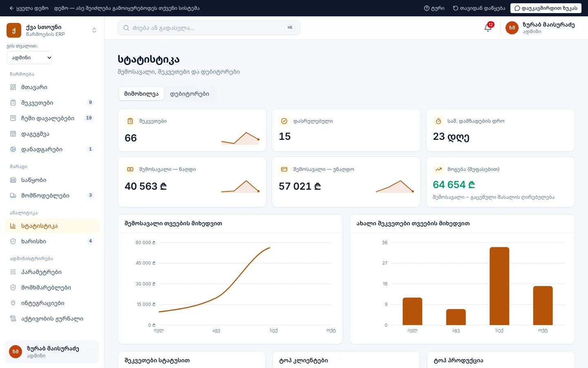This screenshot has width=588, height=368.
Task: Click the აქტივობის ჟურნალი log icon
Action: coord(13,319)
